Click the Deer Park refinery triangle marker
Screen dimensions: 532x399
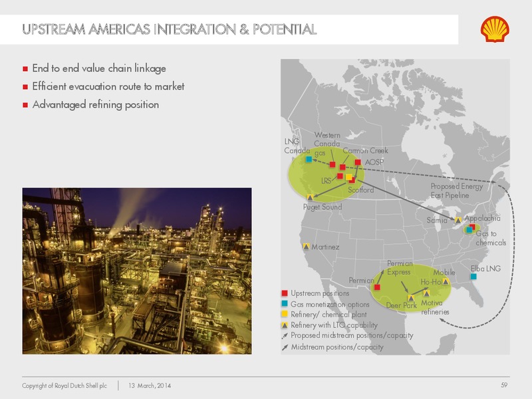click(411, 298)
